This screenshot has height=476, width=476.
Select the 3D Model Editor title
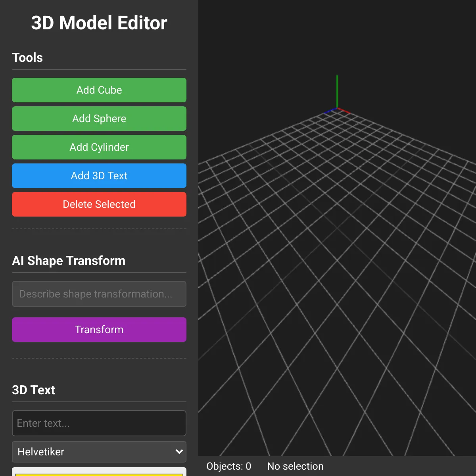(99, 23)
